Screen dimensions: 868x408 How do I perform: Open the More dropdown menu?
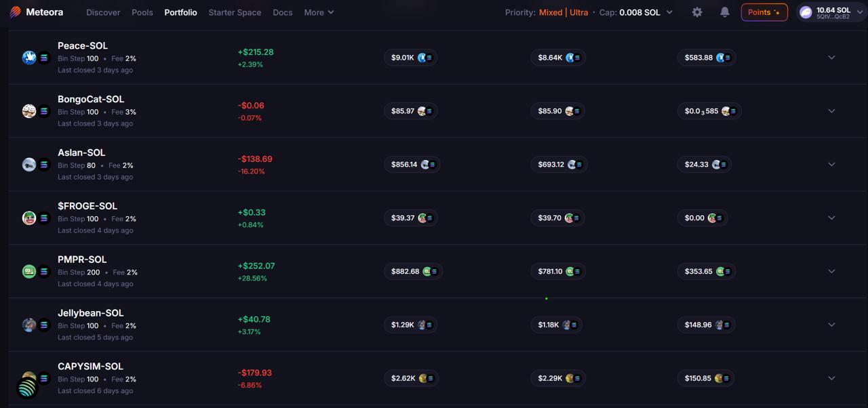(x=319, y=12)
